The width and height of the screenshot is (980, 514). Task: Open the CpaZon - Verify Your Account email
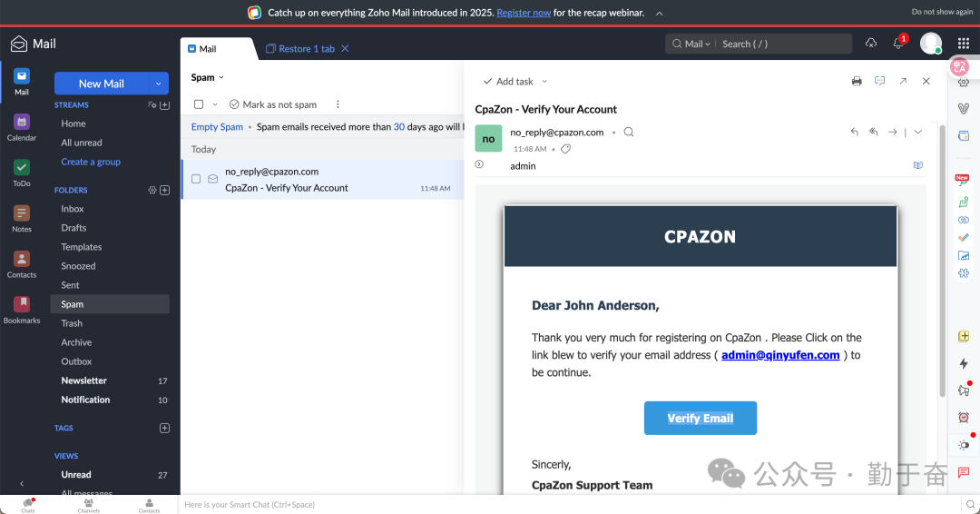pos(323,180)
